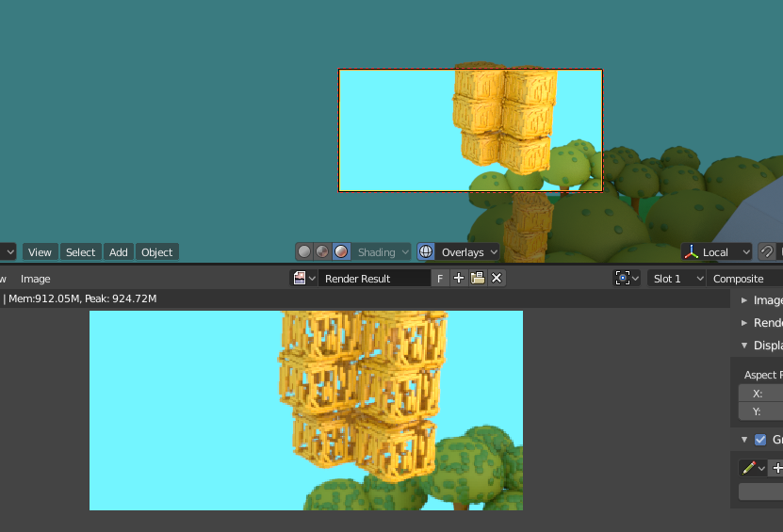Screen dimensions: 783x532
Task: Switch to LookDev shading mode
Action: tap(322, 252)
